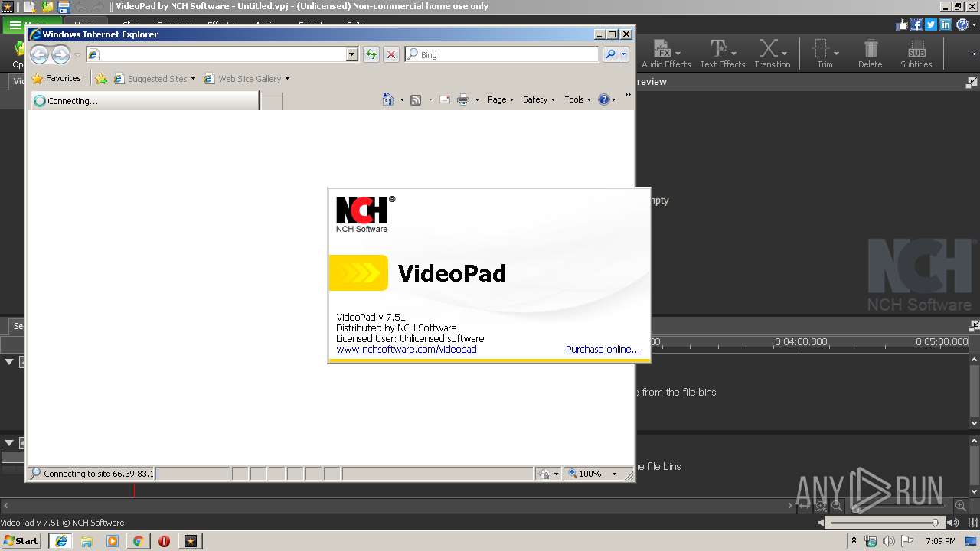Open the Safety menu dropdown

[x=539, y=99]
